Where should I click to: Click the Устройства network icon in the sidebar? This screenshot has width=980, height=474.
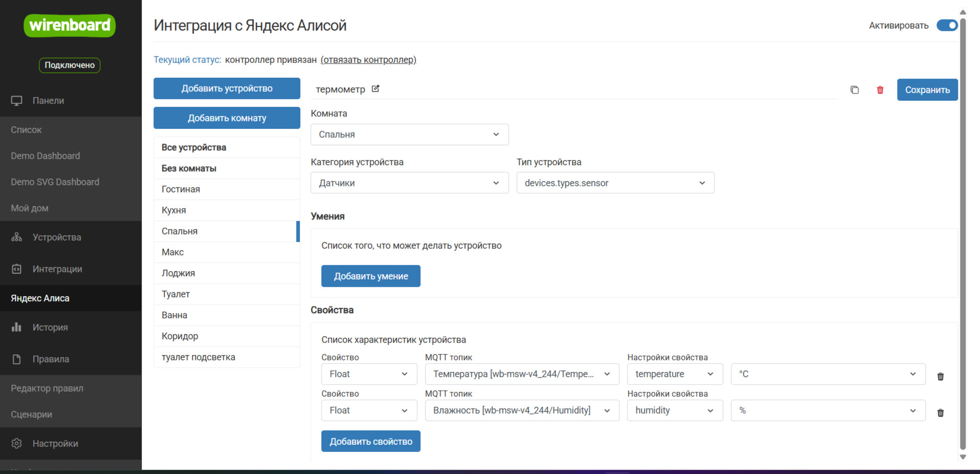coord(17,237)
